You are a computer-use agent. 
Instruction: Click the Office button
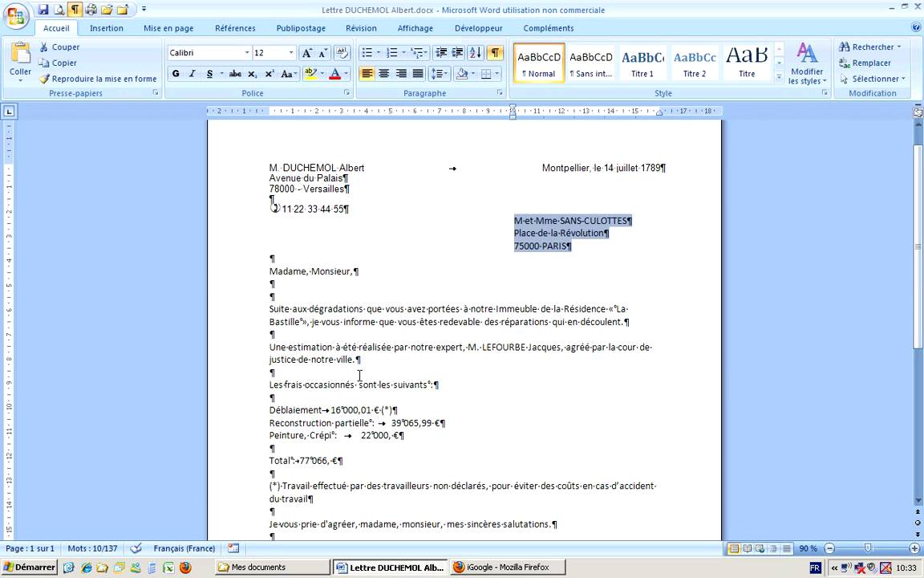pyautogui.click(x=17, y=17)
